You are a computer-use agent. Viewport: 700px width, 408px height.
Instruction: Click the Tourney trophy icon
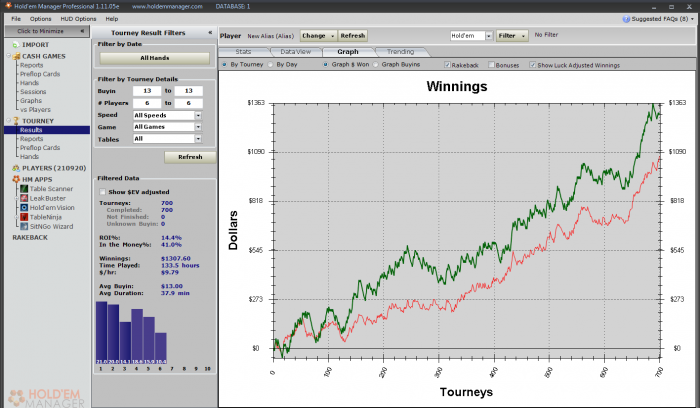[16, 121]
